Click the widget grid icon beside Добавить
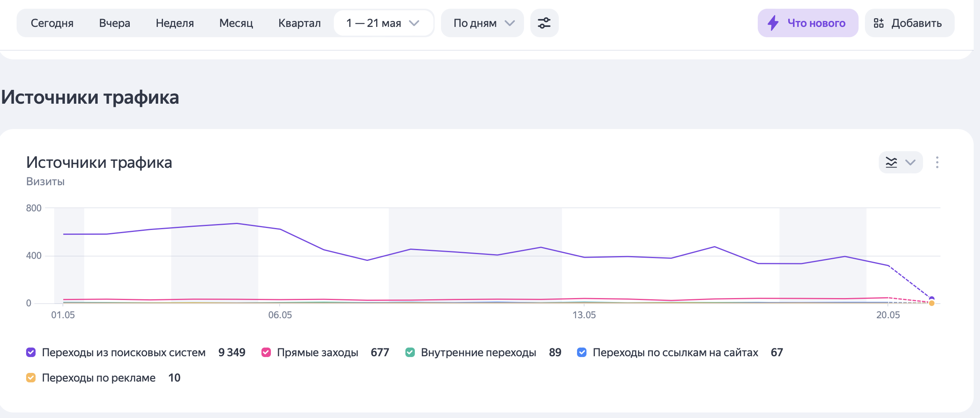 [878, 23]
